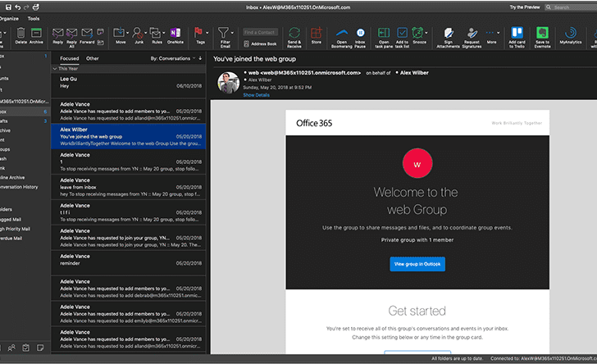Click the red W group avatar

click(417, 163)
